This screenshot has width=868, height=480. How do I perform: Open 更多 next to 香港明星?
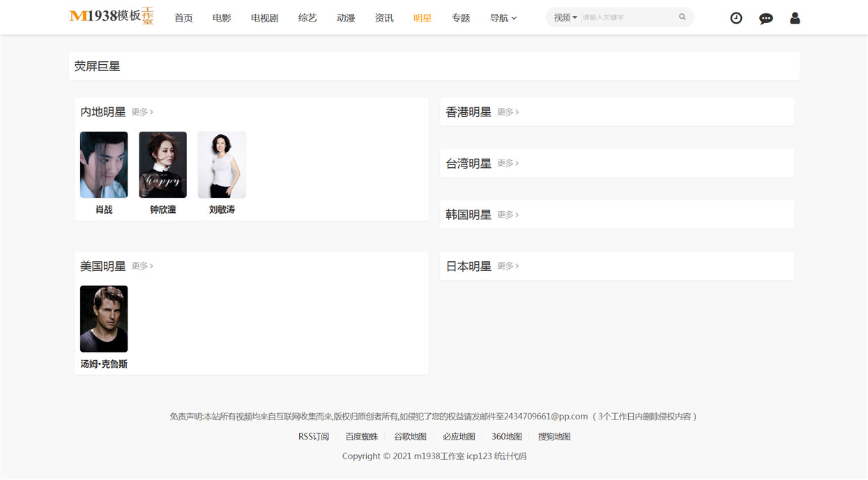[x=508, y=111]
